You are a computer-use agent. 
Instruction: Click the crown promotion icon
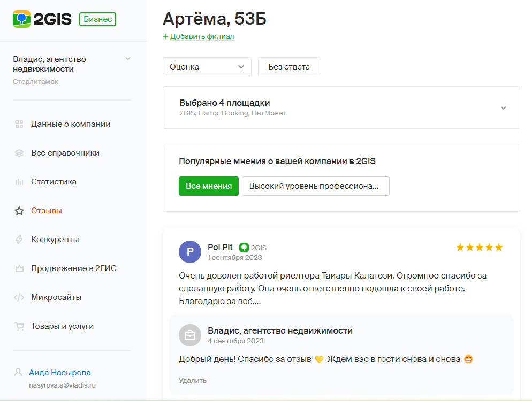(x=19, y=268)
